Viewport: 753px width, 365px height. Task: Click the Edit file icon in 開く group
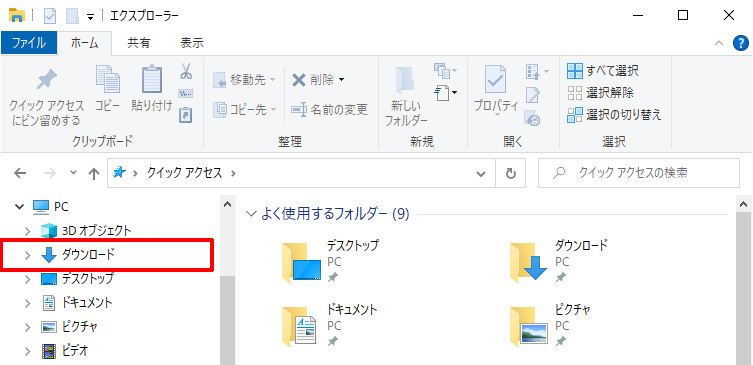point(532,95)
